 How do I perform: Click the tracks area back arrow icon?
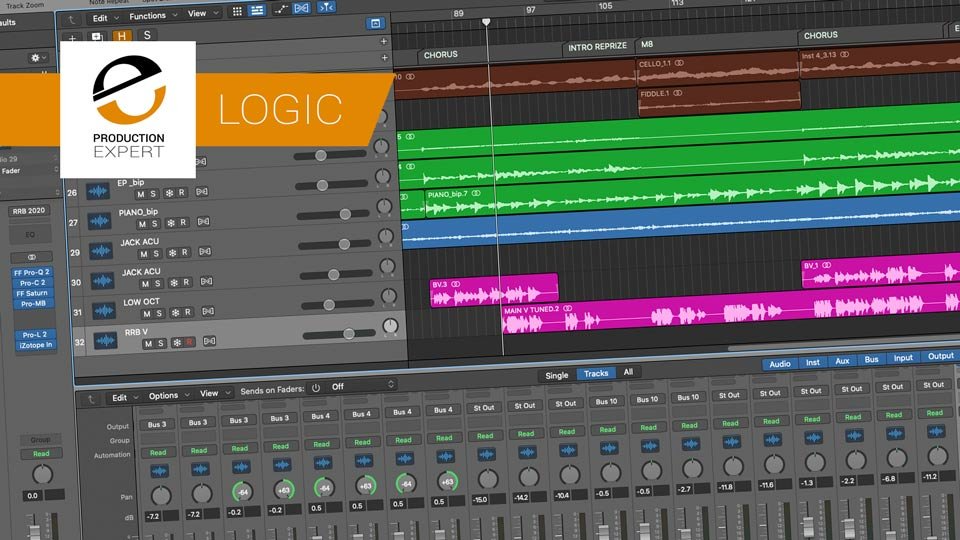[71, 20]
